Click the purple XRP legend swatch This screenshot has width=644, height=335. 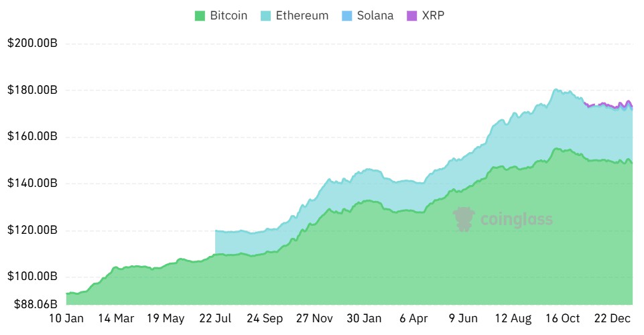click(x=412, y=15)
